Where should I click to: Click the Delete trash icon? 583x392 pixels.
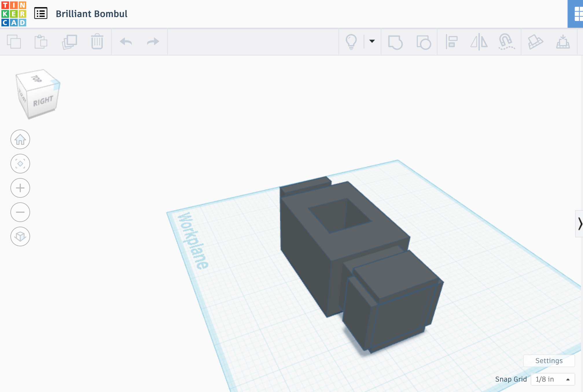97,42
